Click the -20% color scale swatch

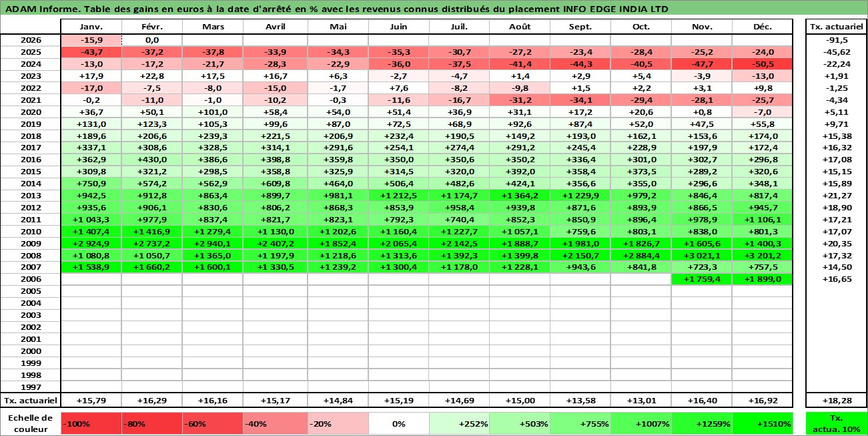pos(338,423)
